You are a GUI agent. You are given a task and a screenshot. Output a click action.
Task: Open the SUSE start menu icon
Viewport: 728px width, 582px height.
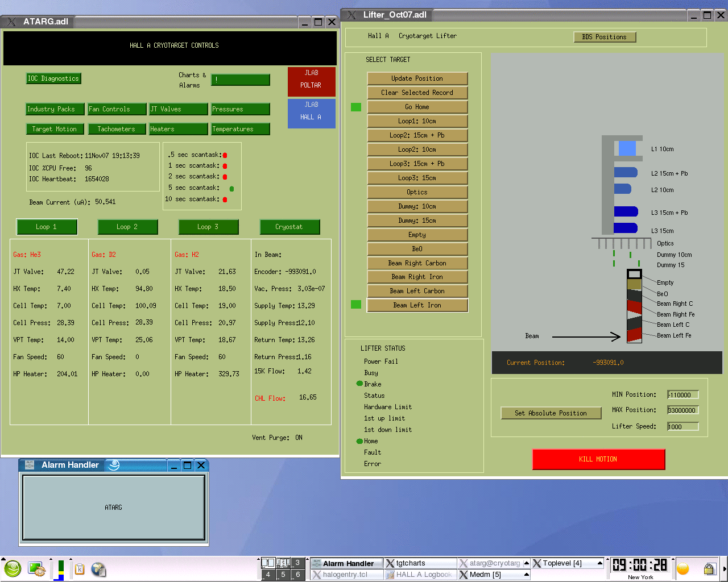[x=13, y=568]
